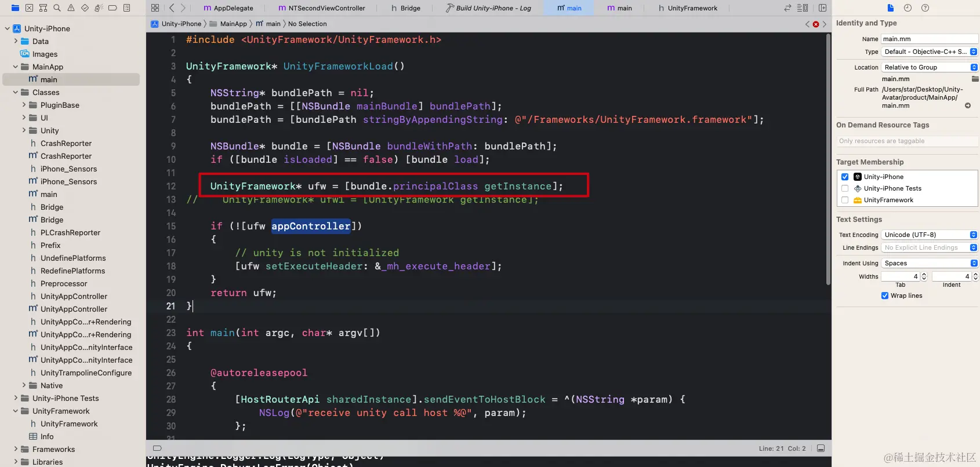Expand the Native folder
Image resolution: width=980 pixels, height=467 pixels.
point(24,385)
